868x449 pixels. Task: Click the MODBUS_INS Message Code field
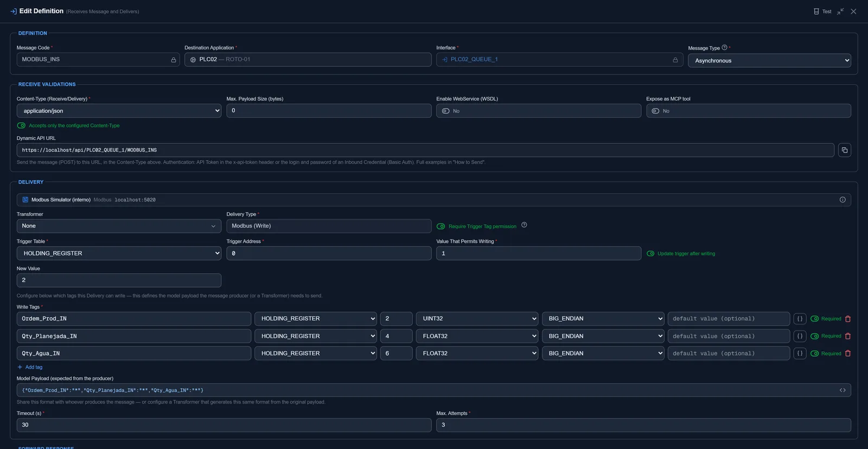(99, 60)
